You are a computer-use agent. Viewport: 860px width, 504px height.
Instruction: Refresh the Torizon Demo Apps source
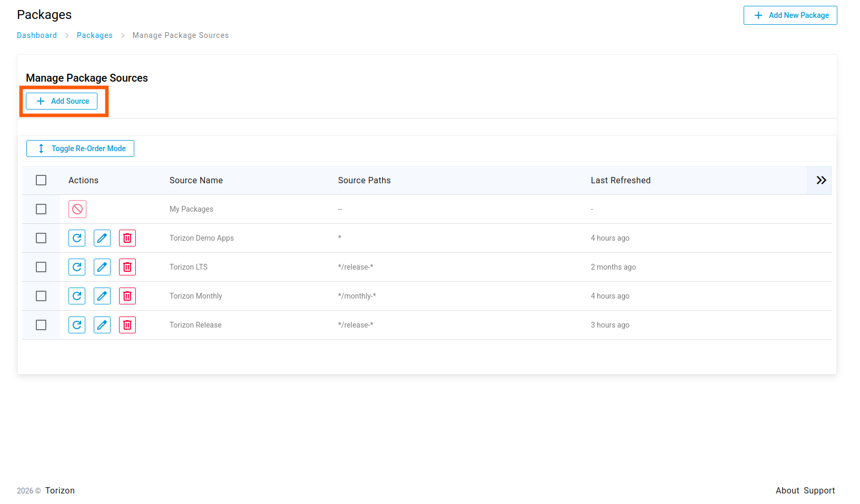pyautogui.click(x=77, y=238)
